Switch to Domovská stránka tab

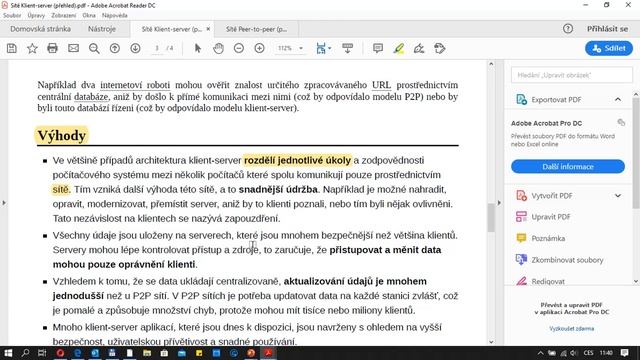[40, 29]
